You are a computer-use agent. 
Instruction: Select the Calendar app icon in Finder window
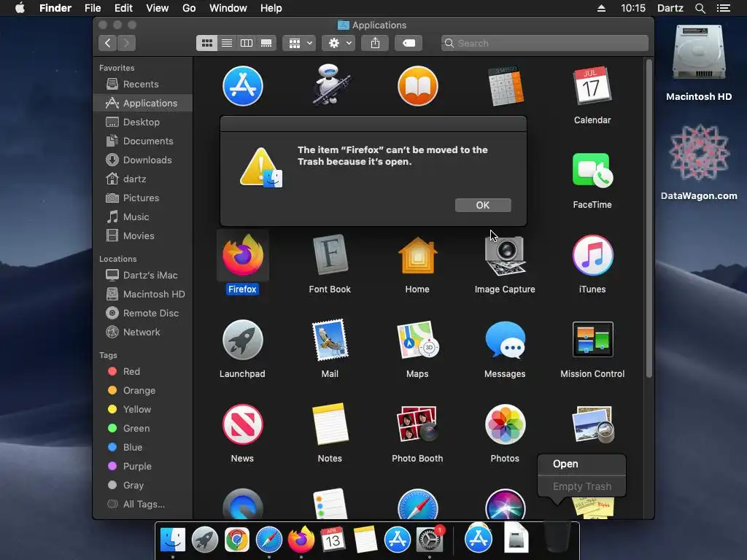(592, 86)
